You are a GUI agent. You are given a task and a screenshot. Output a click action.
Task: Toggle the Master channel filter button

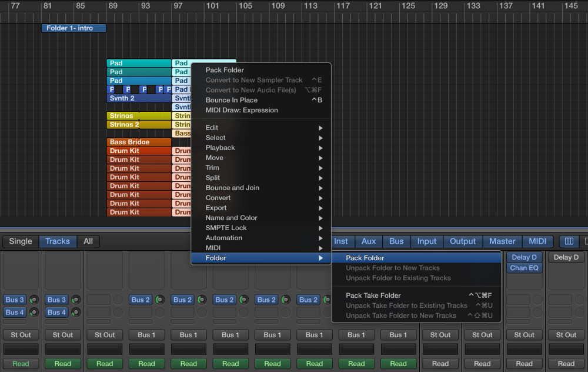click(x=502, y=241)
